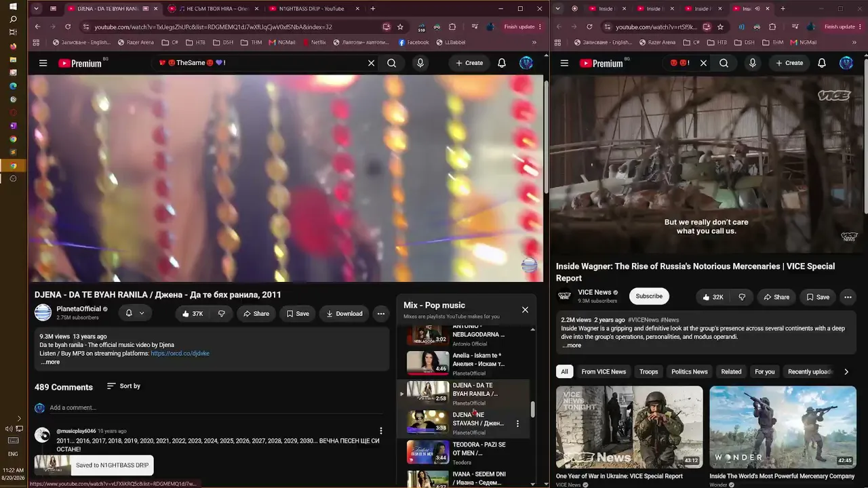This screenshot has width=868, height=488.
Task: Close the Mix - Pop music panel
Action: (525, 310)
